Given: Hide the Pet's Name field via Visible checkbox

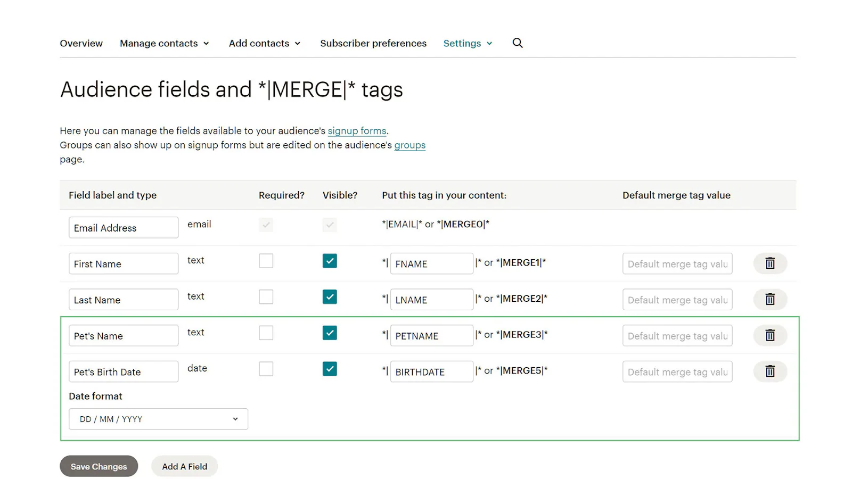Looking at the screenshot, I should pos(330,333).
